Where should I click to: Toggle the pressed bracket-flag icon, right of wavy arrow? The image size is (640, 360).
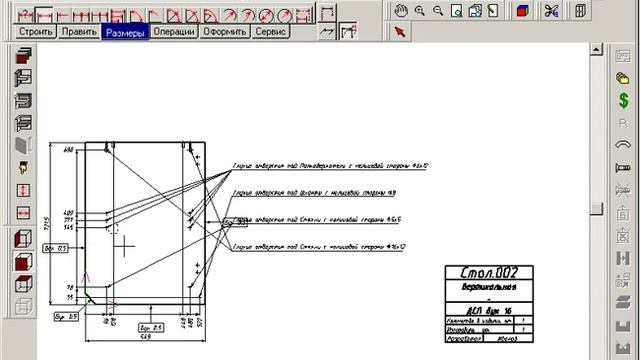coord(348,31)
